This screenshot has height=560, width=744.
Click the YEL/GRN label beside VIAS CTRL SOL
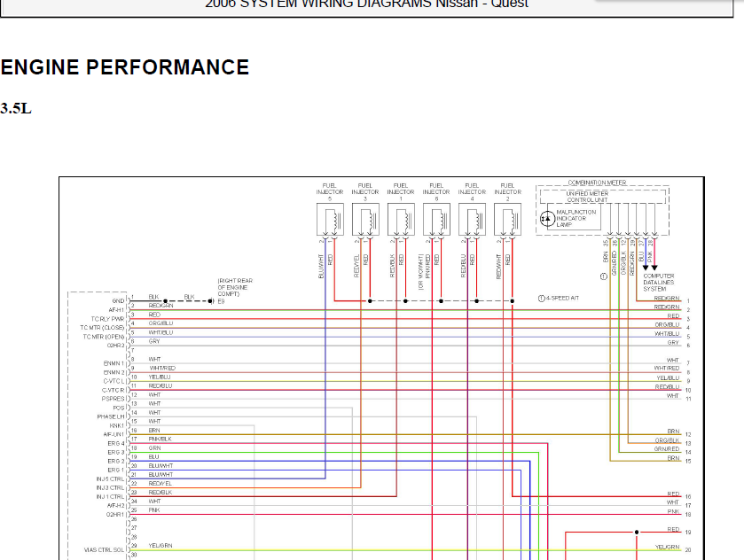161,546
